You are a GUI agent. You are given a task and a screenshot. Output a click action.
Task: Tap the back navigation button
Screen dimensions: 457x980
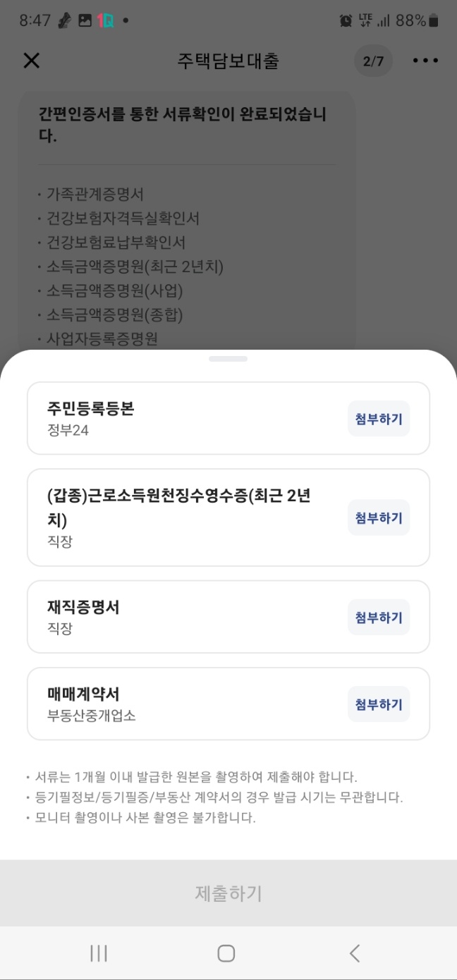coord(354,953)
